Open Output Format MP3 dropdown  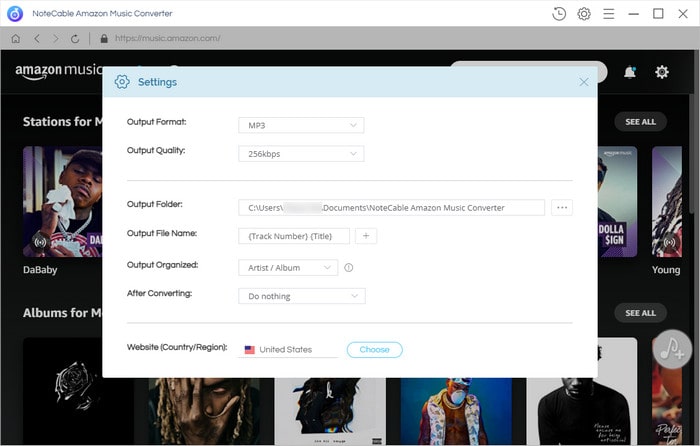301,125
